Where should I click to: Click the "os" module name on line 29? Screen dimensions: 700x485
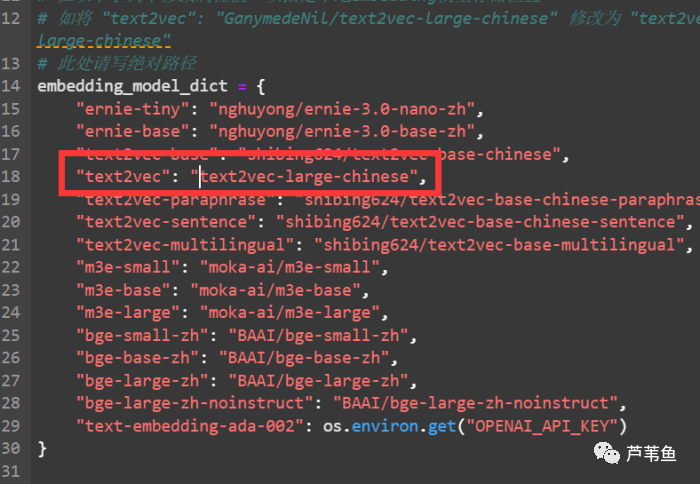[332, 426]
